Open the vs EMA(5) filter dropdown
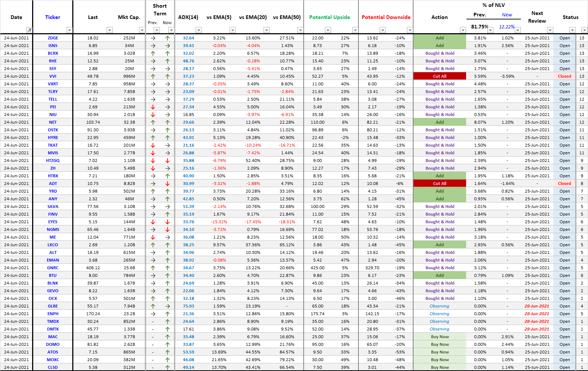Image resolution: width=588 pixels, height=371 pixels. tap(232, 30)
